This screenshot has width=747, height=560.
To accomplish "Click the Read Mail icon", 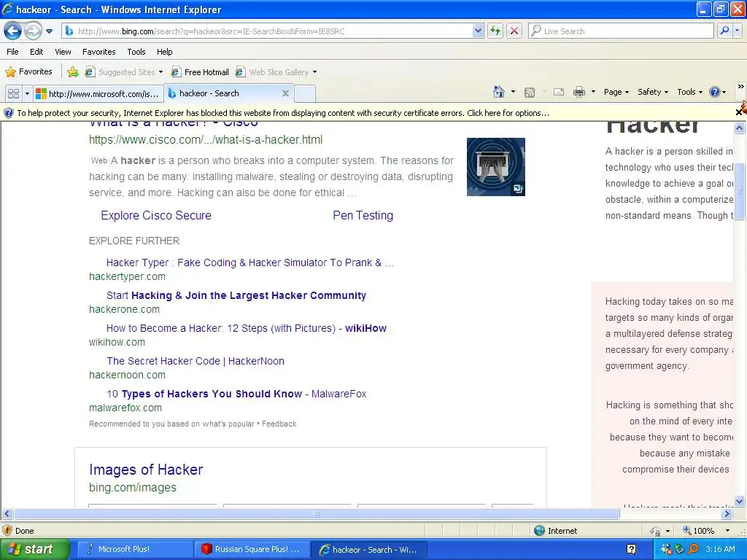I will click(x=559, y=92).
